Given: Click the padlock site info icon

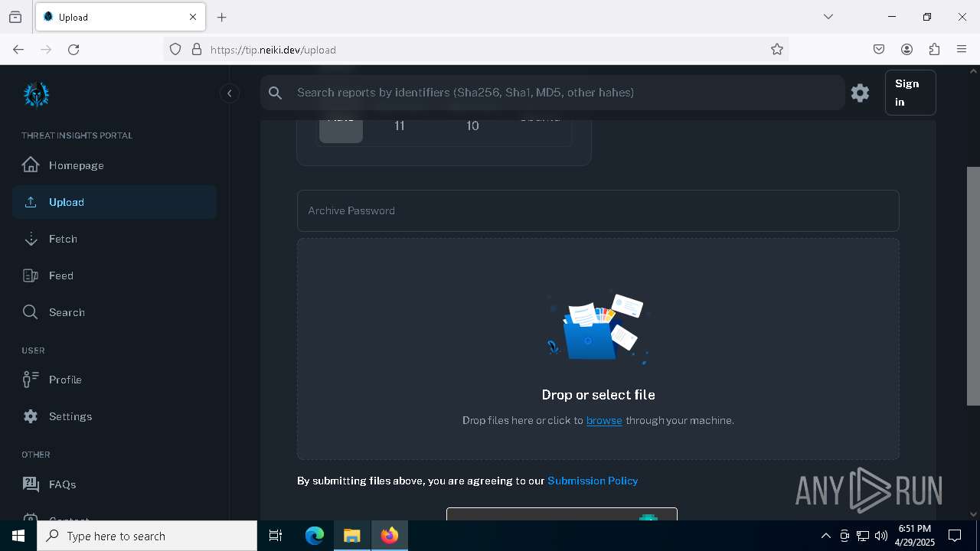Looking at the screenshot, I should tap(197, 49).
